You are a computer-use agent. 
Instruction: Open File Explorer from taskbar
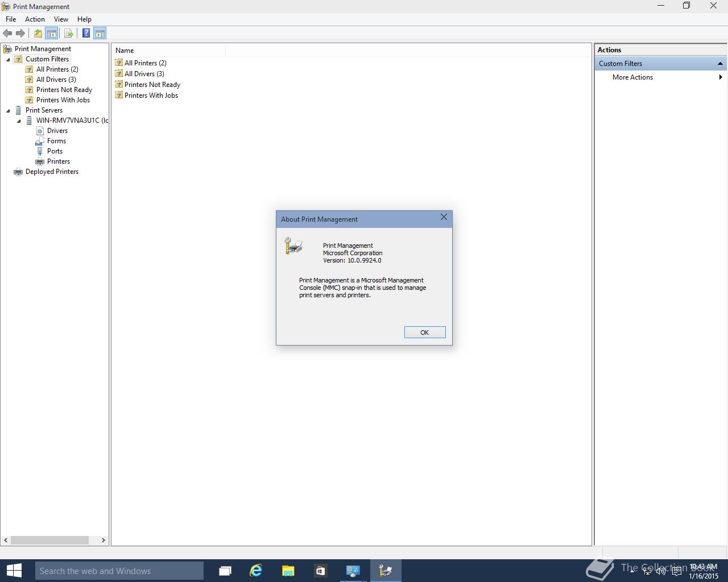(288, 571)
